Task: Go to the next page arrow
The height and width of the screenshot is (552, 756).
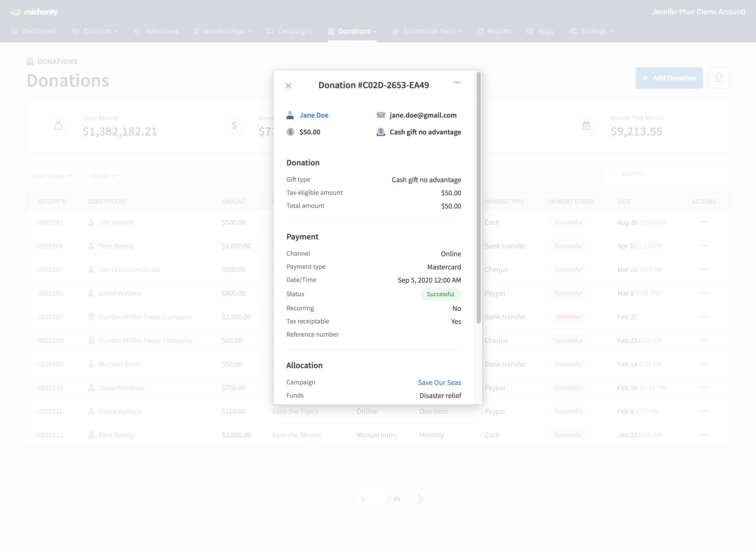Action: point(420,499)
